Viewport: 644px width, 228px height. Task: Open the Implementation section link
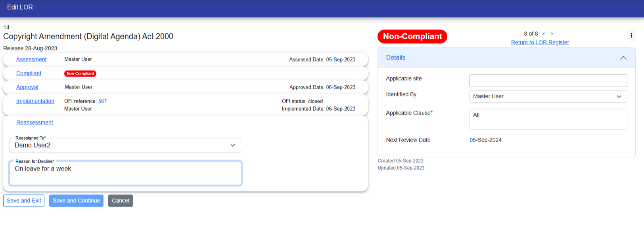click(x=35, y=101)
